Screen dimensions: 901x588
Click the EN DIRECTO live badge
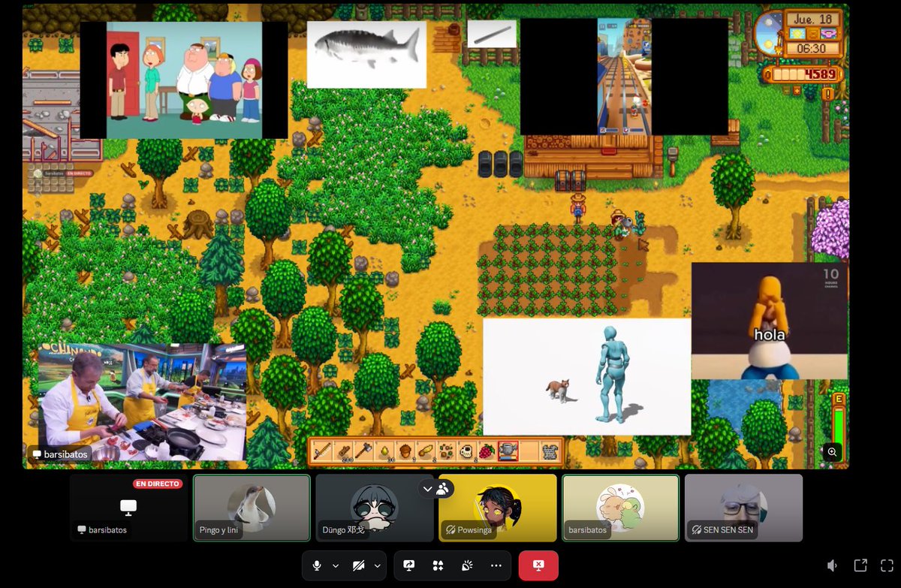point(158,484)
